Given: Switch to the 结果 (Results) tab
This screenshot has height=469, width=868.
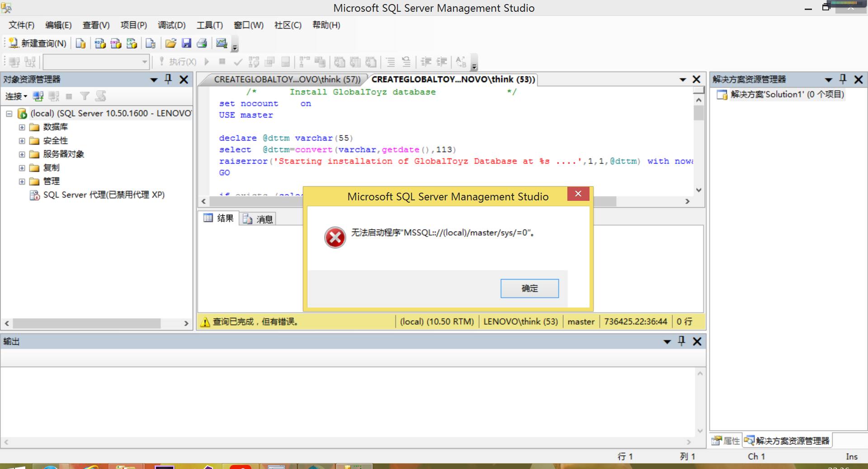Looking at the screenshot, I should [219, 218].
